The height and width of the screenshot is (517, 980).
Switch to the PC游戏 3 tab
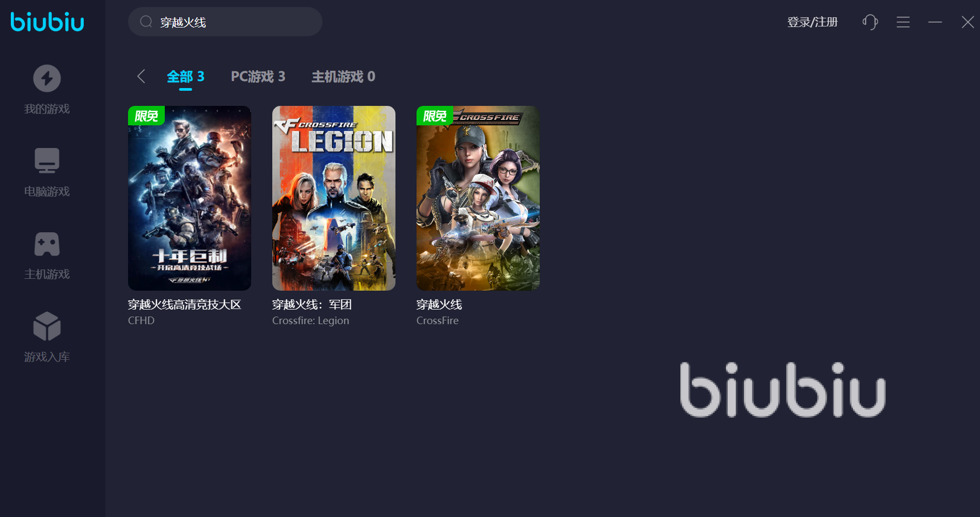pyautogui.click(x=258, y=77)
